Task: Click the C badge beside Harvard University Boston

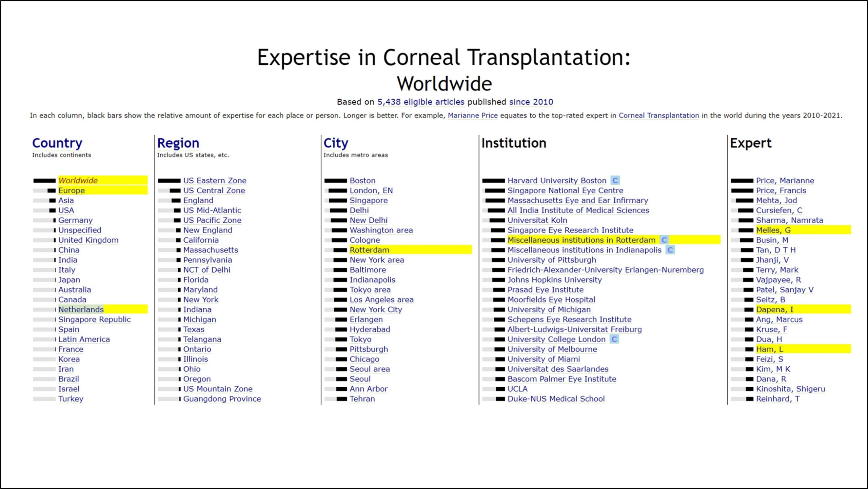Action: 615,180
